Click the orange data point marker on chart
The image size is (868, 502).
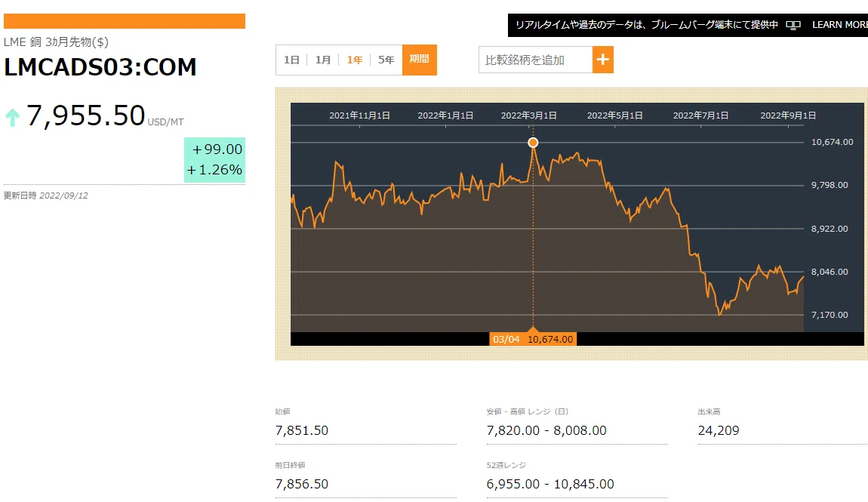[533, 143]
